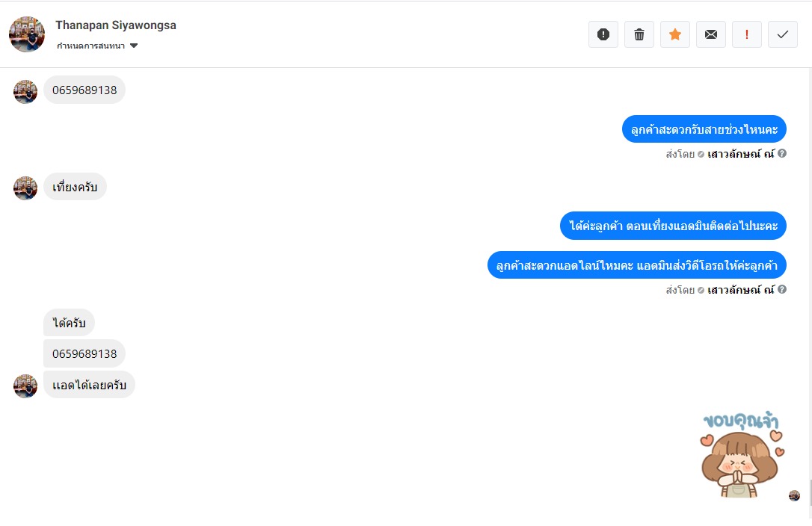Open Thanapan Siyawongsa's profile name link
This screenshot has height=526, width=812.
[116, 25]
